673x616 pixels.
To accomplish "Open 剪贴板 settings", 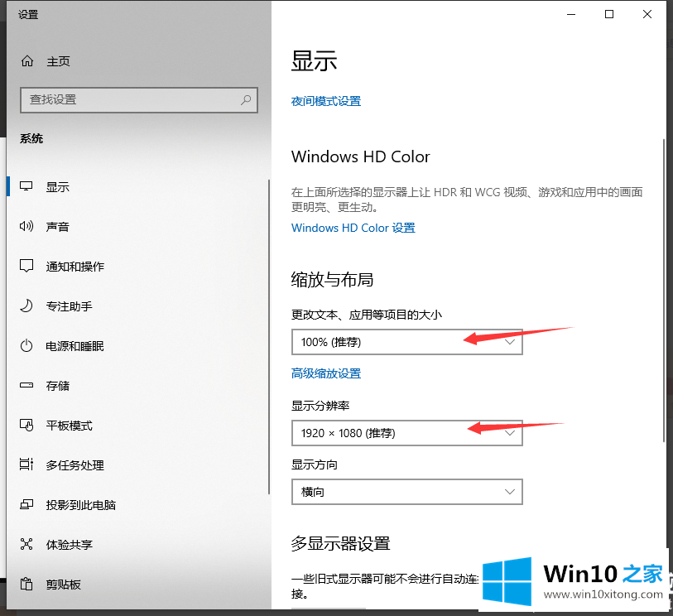I will click(64, 585).
